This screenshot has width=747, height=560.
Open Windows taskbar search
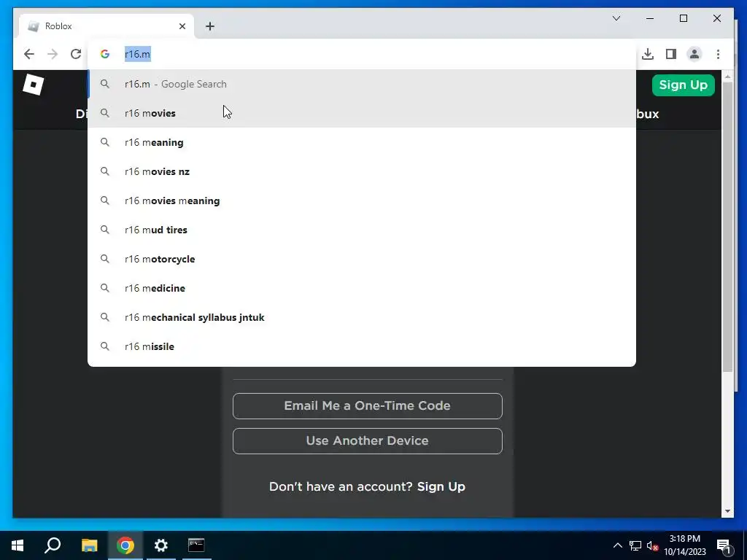click(x=53, y=545)
